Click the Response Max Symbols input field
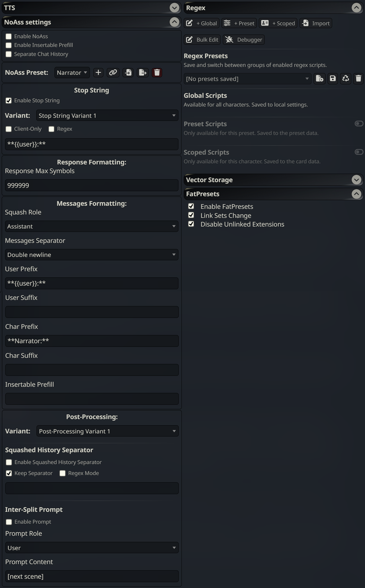Viewport: 365px width, 588px height. (x=92, y=186)
